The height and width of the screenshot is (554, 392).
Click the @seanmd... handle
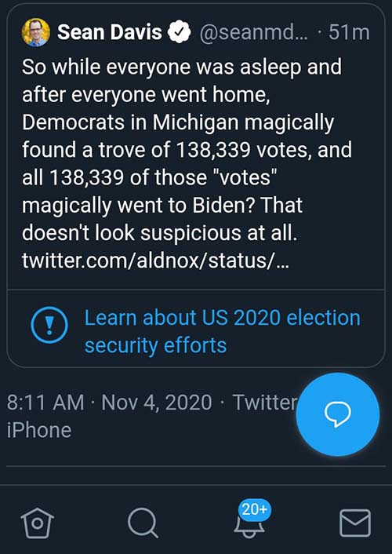click(x=253, y=32)
